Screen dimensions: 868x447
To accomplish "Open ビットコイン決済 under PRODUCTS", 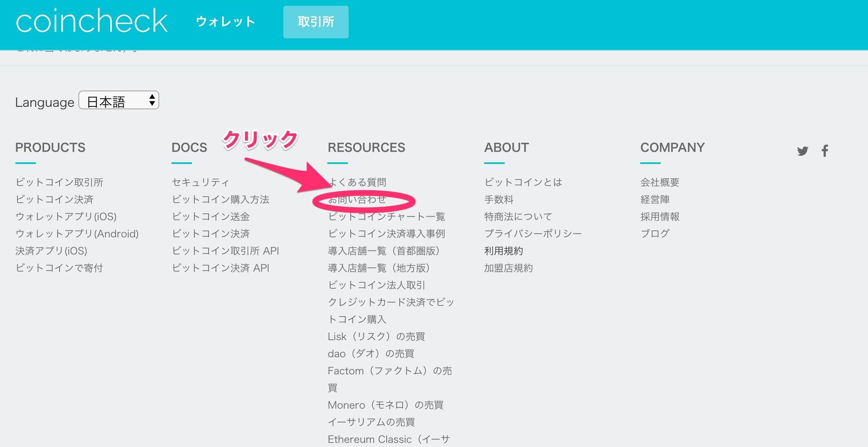I will pyautogui.click(x=54, y=199).
